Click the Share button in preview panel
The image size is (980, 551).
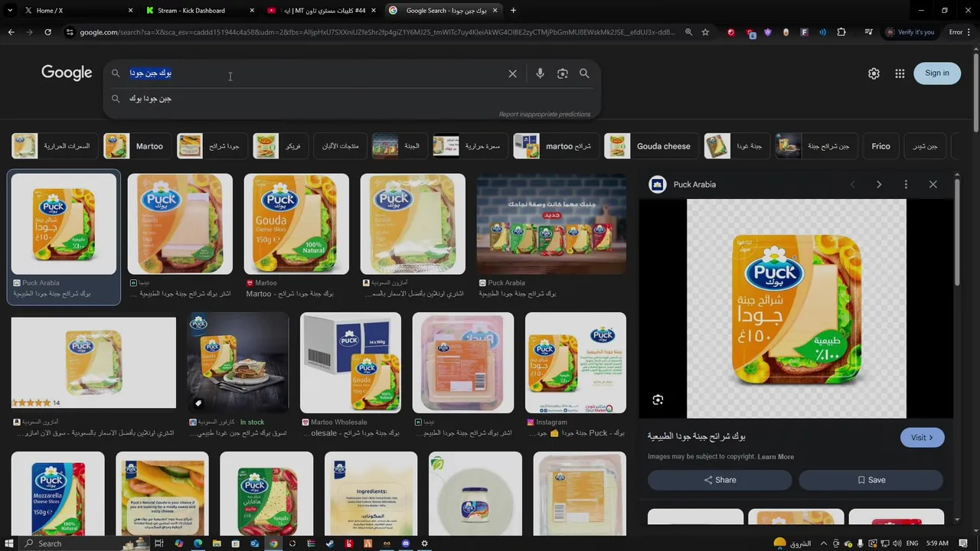(x=720, y=480)
